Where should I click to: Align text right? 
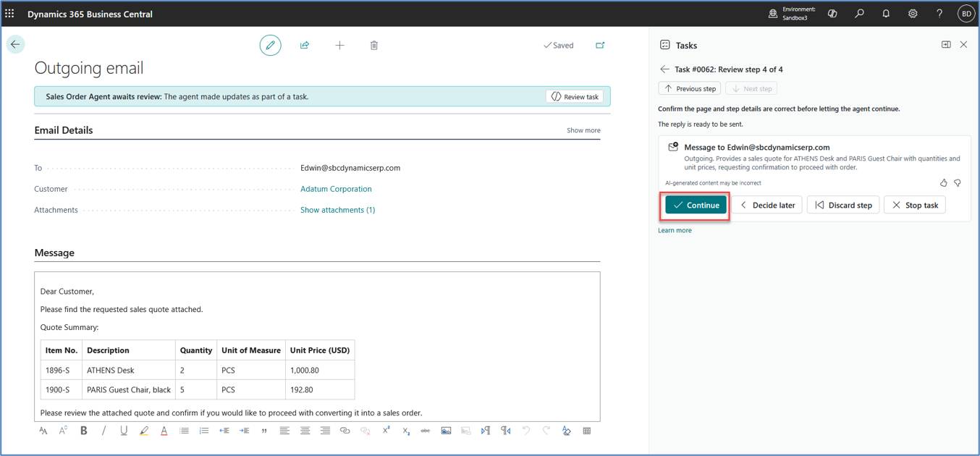[325, 431]
